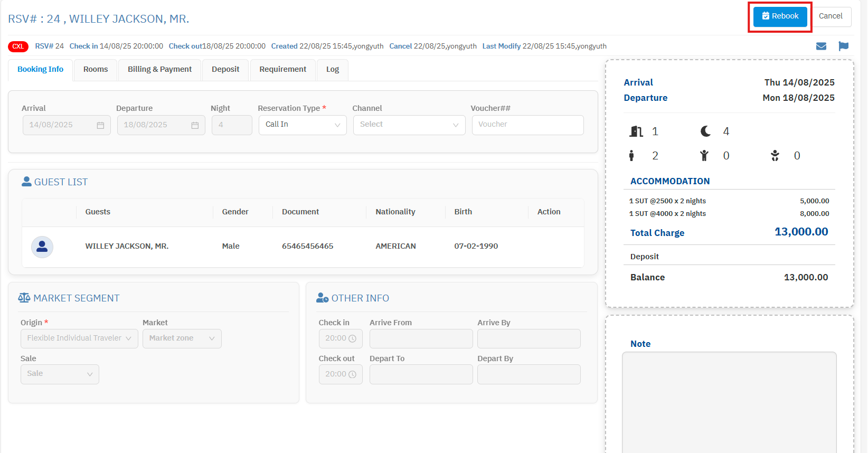Click the envelope email icon
The image size is (868, 453).
click(x=821, y=46)
